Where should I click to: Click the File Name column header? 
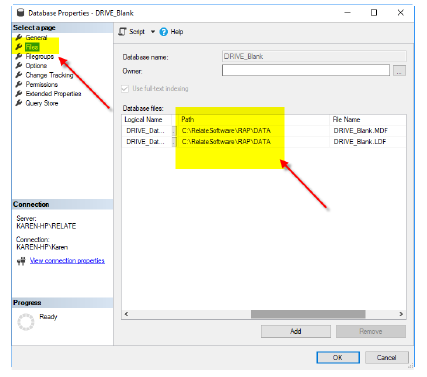(368, 119)
